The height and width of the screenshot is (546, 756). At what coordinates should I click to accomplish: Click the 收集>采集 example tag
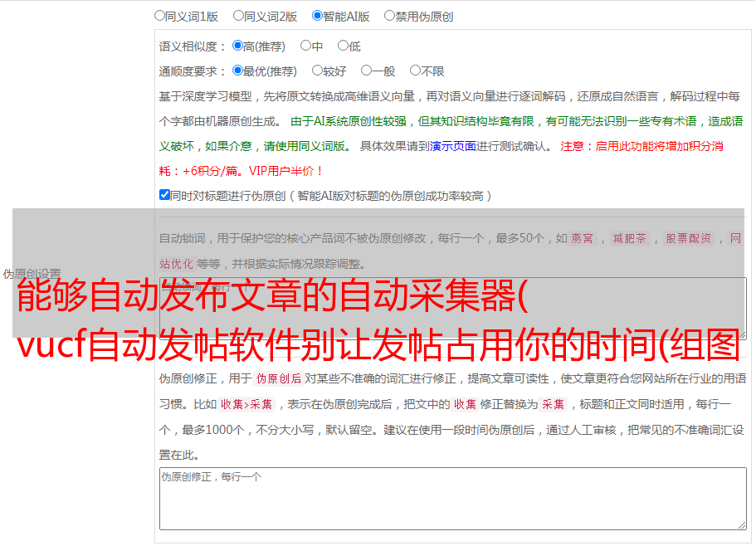pos(246,404)
